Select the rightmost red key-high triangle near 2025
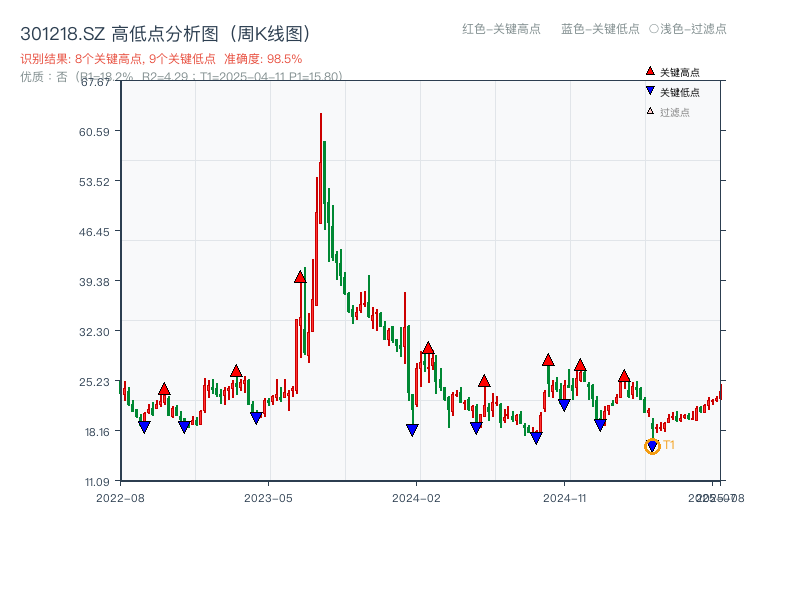This screenshot has width=800, height=600. pyautogui.click(x=624, y=377)
